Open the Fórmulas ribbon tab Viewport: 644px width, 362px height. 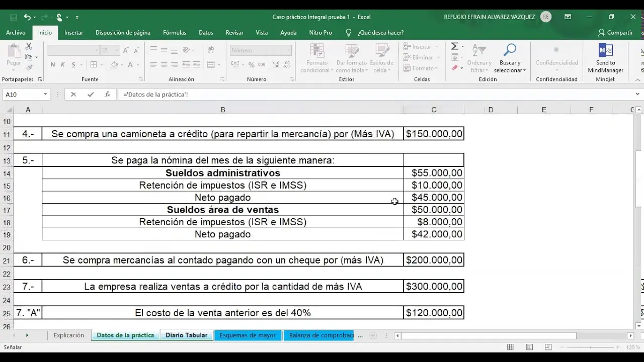coord(174,33)
